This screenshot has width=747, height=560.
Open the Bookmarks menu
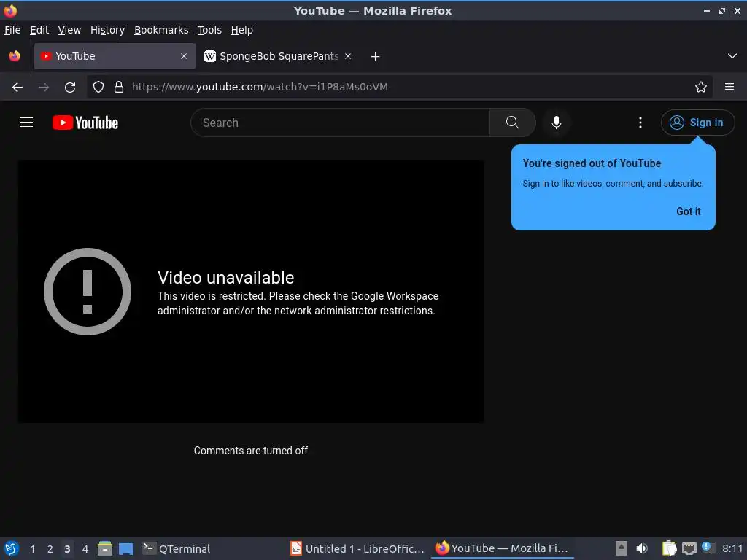coord(161,30)
